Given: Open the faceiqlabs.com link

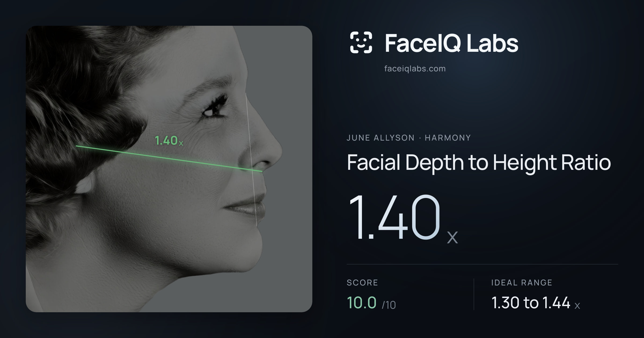Looking at the screenshot, I should 415,69.
